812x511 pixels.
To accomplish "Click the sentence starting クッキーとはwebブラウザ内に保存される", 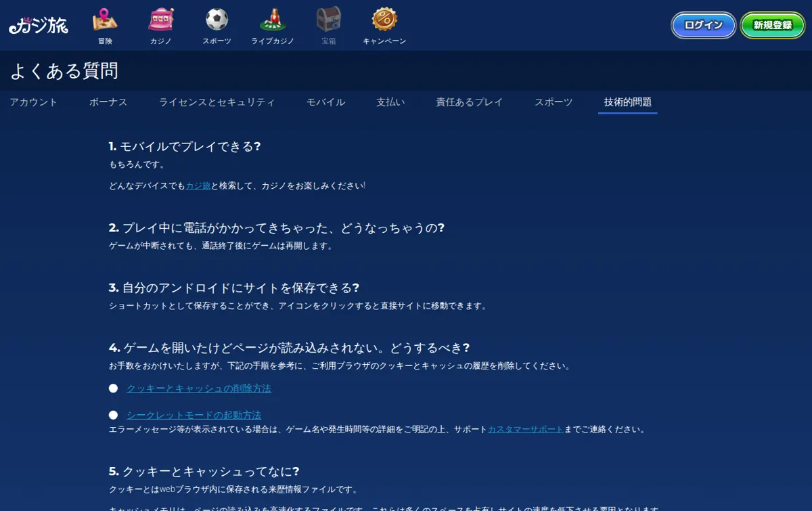I will point(233,489).
